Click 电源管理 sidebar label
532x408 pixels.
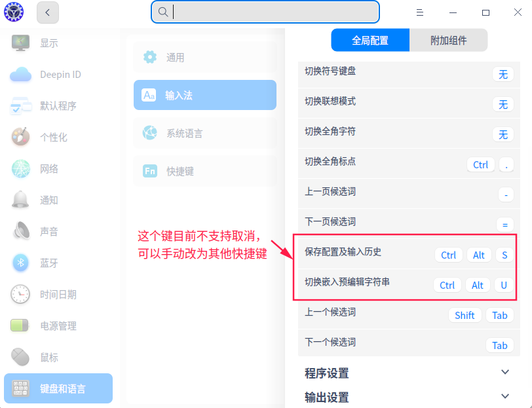click(58, 326)
